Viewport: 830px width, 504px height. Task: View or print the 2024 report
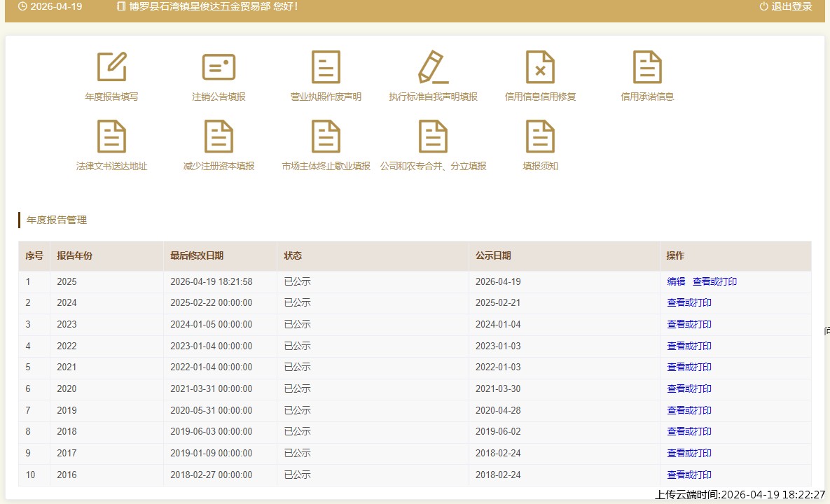coord(689,303)
